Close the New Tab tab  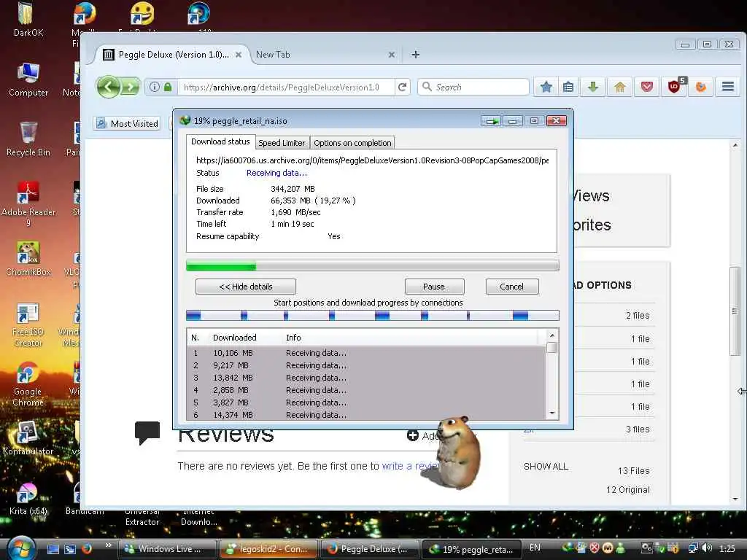point(392,55)
